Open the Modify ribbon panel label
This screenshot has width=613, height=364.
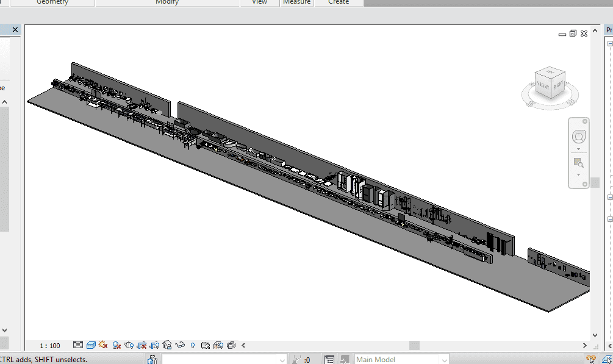(167, 2)
